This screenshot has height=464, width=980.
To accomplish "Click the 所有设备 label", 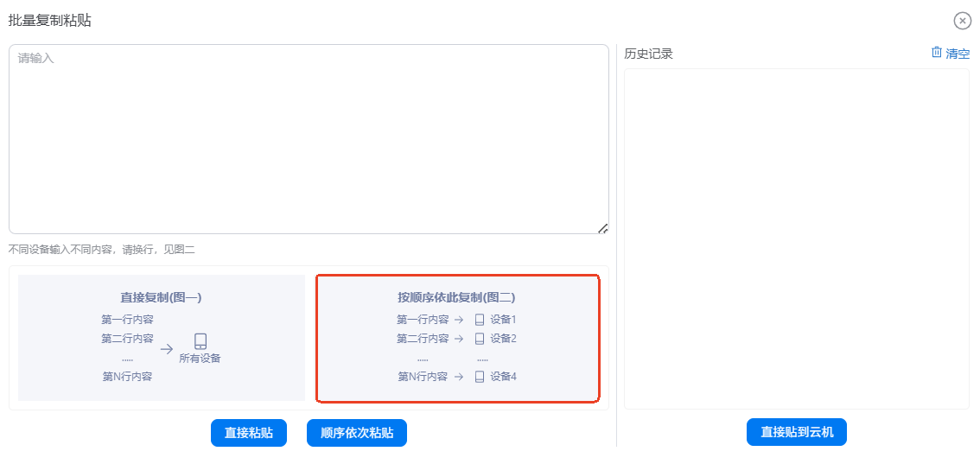I will tap(200, 359).
